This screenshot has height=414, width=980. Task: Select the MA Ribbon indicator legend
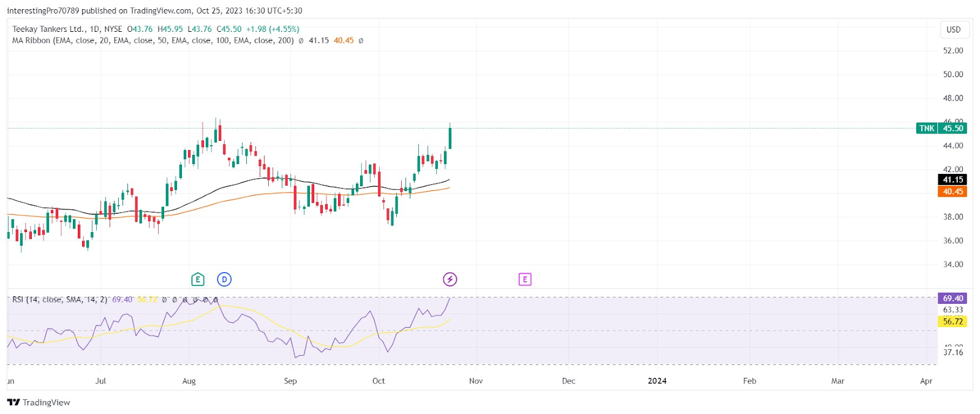(x=153, y=40)
